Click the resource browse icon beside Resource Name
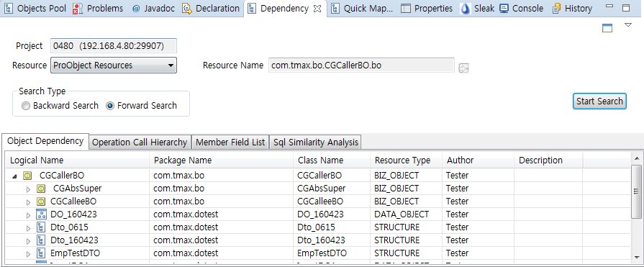Image resolution: width=644 pixels, height=267 pixels. pos(463,68)
